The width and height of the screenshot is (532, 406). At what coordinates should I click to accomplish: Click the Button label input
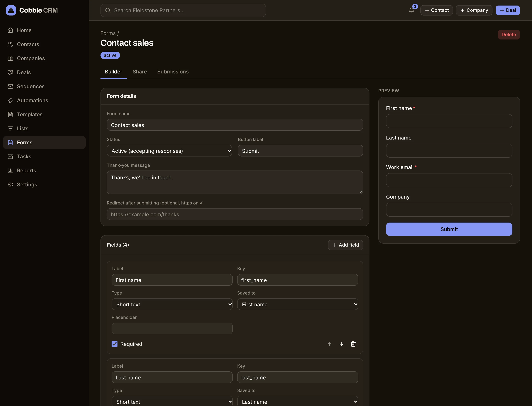pos(300,151)
